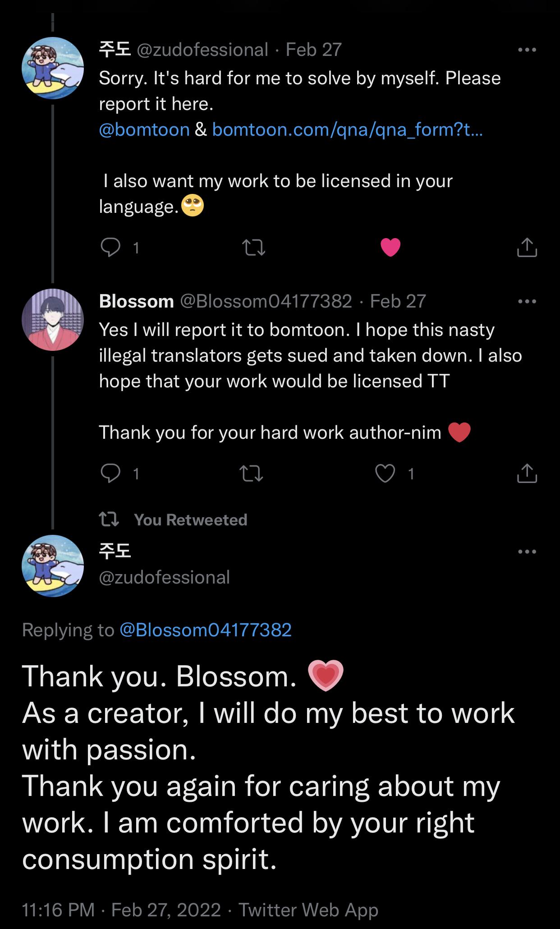Click the 11:16 PM Feb 27, 2022 timestamp
560x929 pixels.
click(x=121, y=910)
